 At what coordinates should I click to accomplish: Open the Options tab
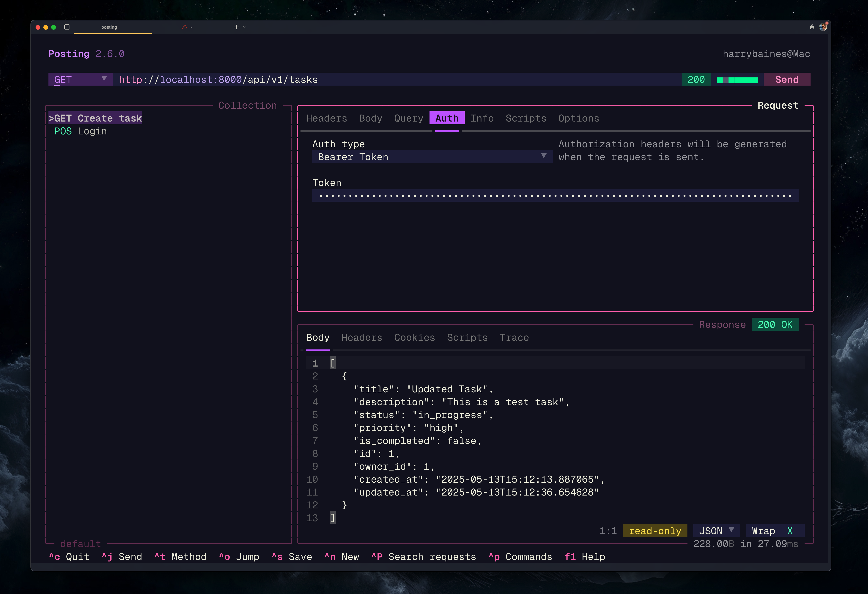click(579, 118)
